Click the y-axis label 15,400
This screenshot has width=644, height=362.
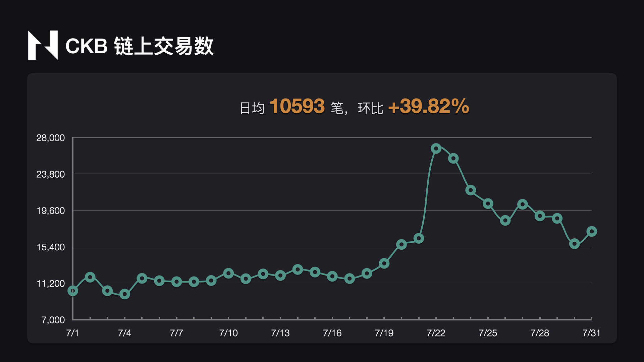click(51, 247)
